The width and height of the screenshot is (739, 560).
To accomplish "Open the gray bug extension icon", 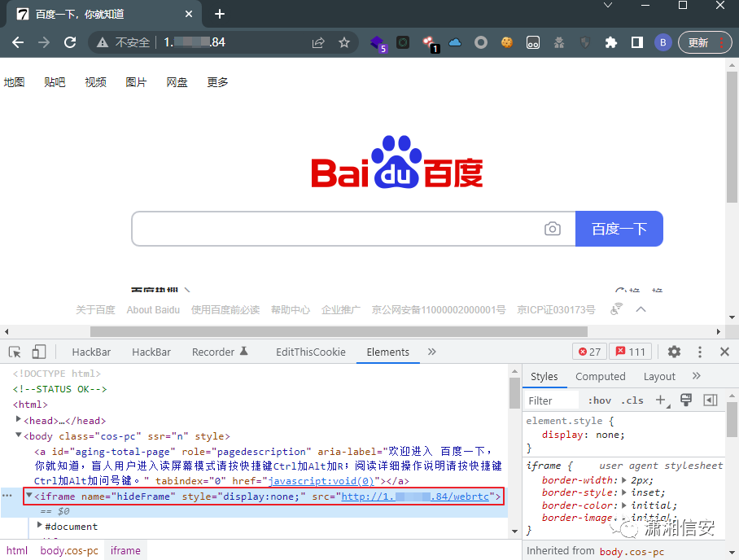I will pos(559,43).
